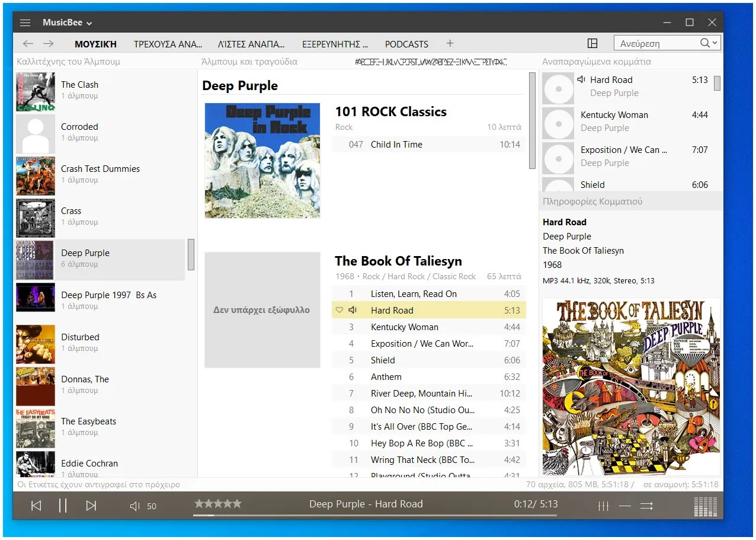Click Deep Purple artist in track info
Viewport: 756px width, 540px height.
(x=567, y=236)
